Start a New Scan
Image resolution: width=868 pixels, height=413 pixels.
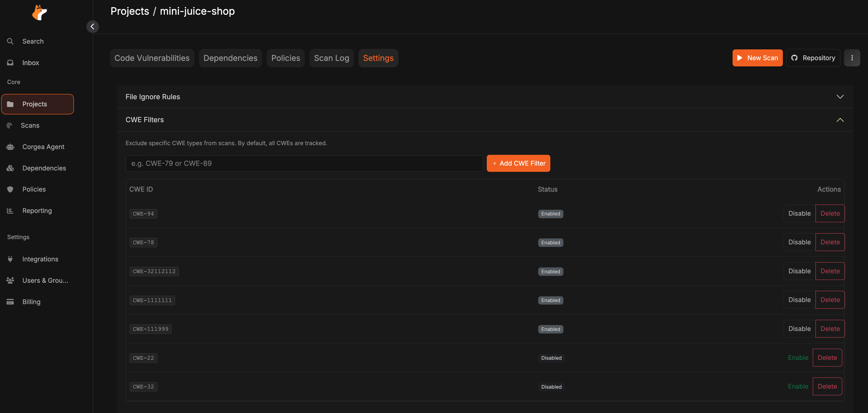[757, 58]
